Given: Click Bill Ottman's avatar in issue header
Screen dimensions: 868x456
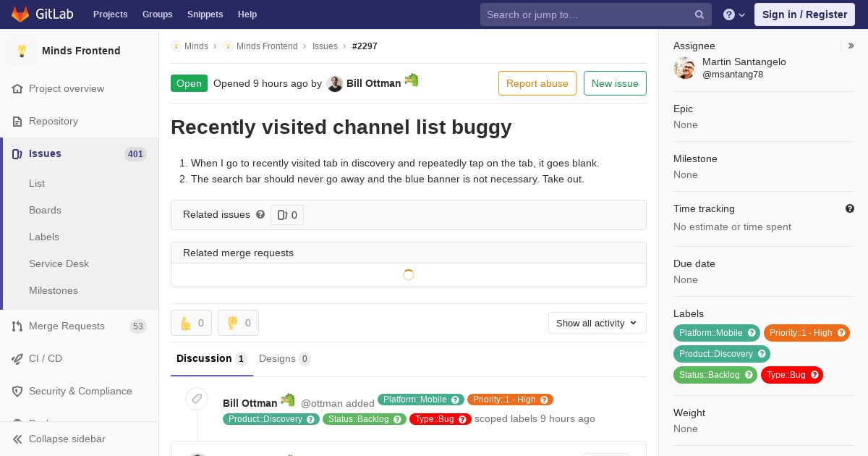Looking at the screenshot, I should click(335, 84).
